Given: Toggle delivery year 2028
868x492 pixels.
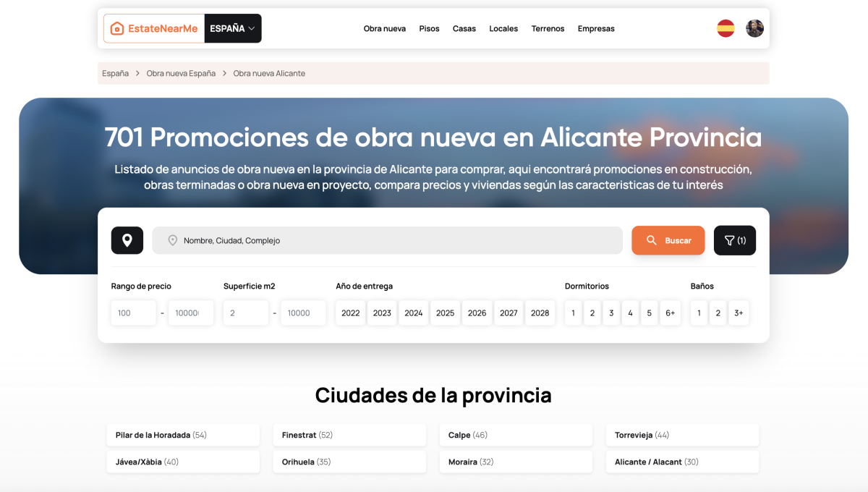Looking at the screenshot, I should pos(540,313).
